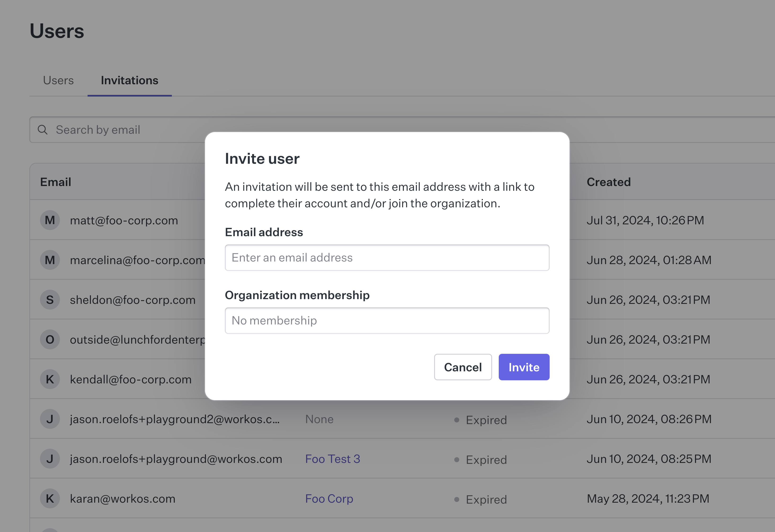Image resolution: width=775 pixels, height=532 pixels.
Task: Click the expired status dot beside karan's row
Action: coord(457,499)
